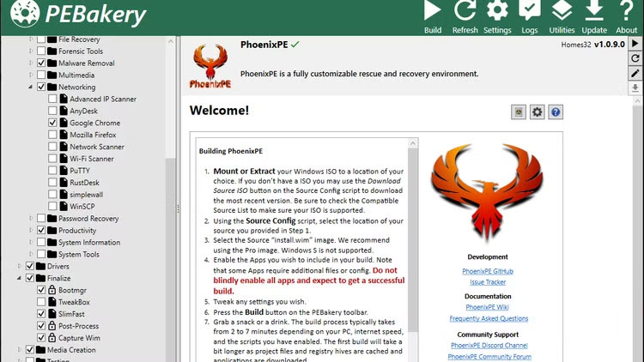Screen dimensions: 644x362
Task: Click the tree panel scroll up arrow
Action: [171, 41]
